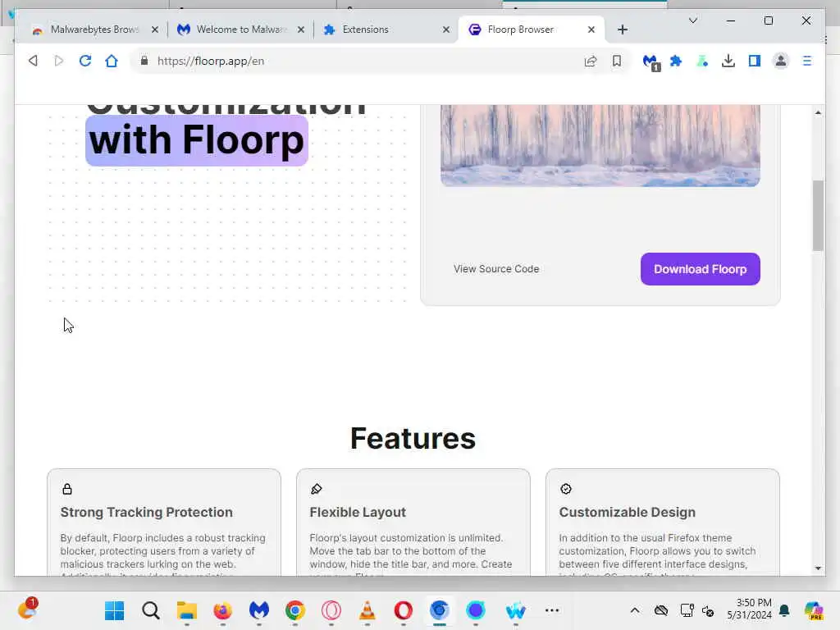Bookmark this page

pyautogui.click(x=617, y=61)
